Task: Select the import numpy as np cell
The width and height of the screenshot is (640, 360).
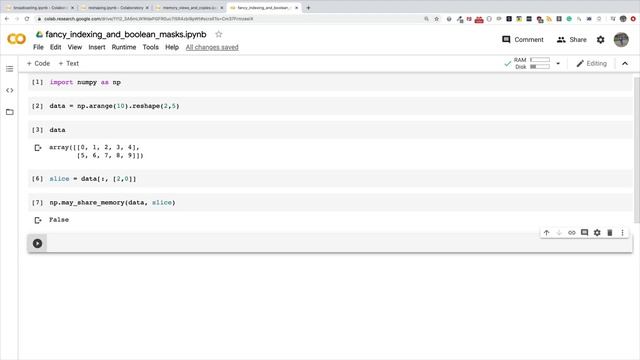Action: point(331,82)
